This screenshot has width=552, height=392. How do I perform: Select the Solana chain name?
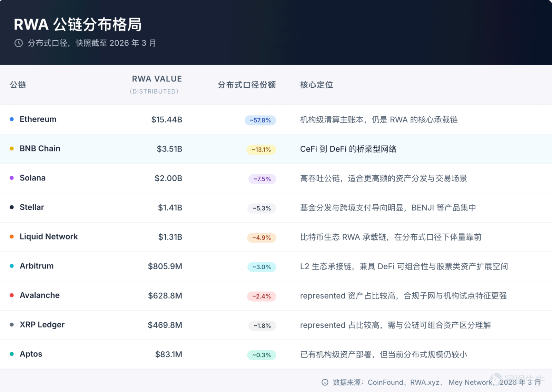pos(32,178)
